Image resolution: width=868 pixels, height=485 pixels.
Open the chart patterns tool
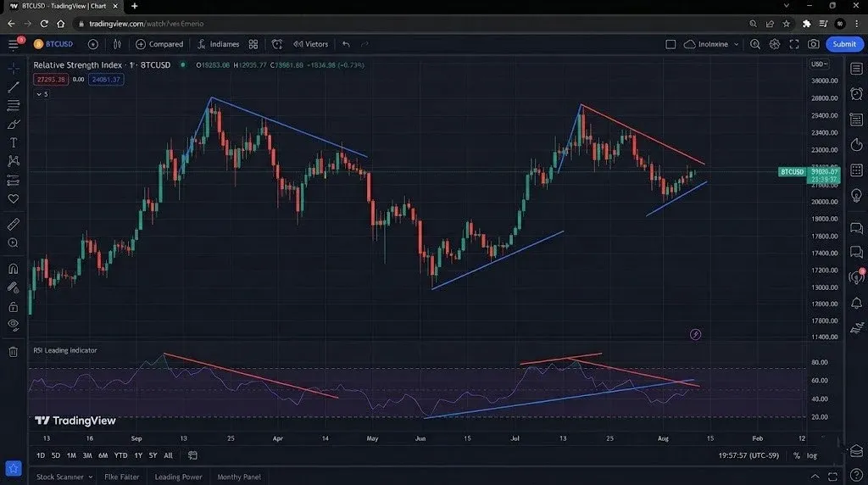point(14,161)
